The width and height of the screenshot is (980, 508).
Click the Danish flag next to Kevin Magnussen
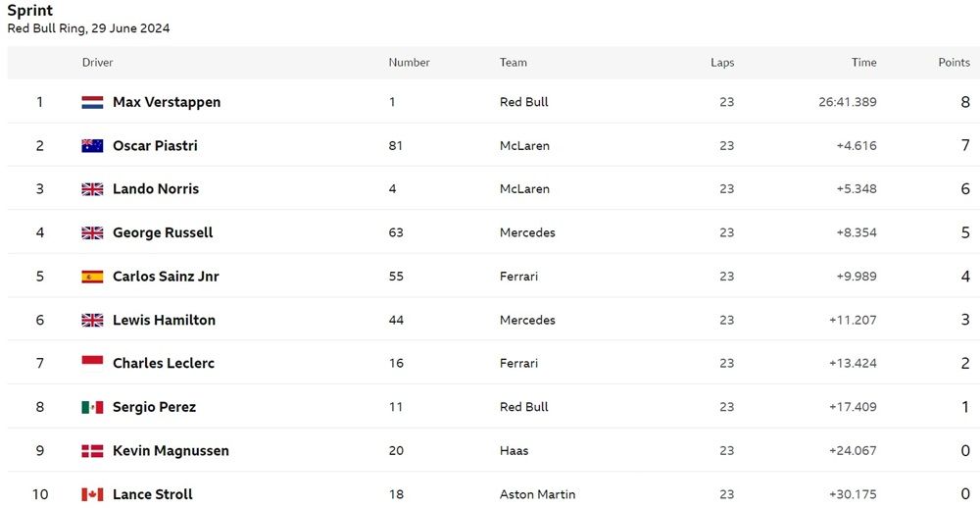click(x=92, y=451)
